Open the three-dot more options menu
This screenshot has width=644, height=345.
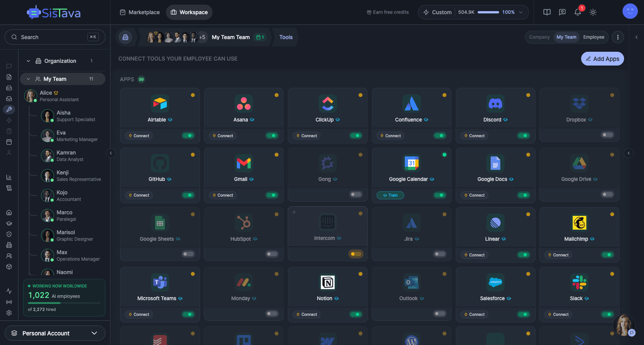618,37
